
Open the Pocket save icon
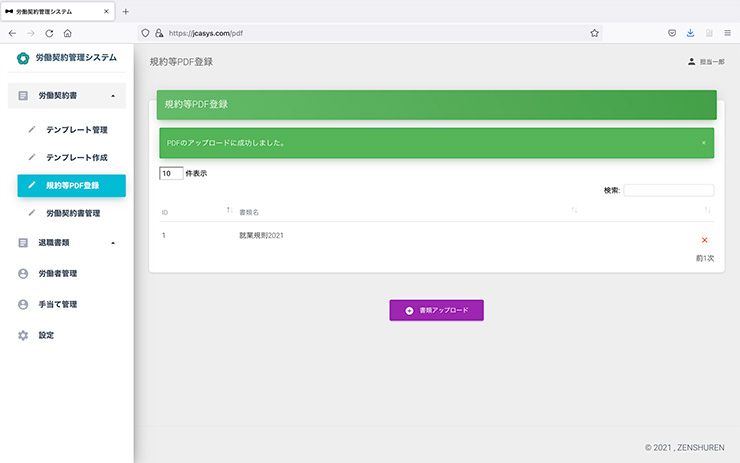click(672, 33)
